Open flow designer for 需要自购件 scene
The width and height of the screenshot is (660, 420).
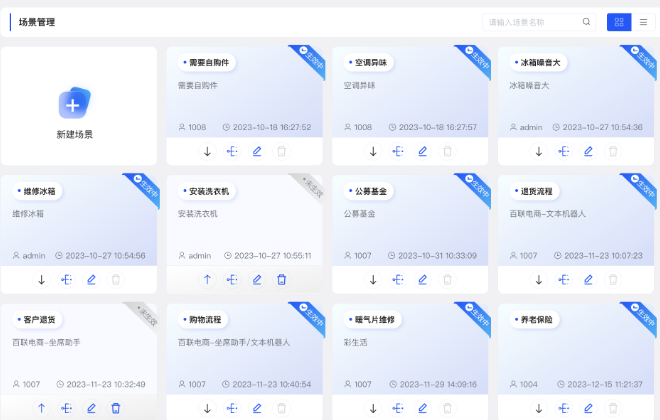pyautogui.click(x=232, y=151)
